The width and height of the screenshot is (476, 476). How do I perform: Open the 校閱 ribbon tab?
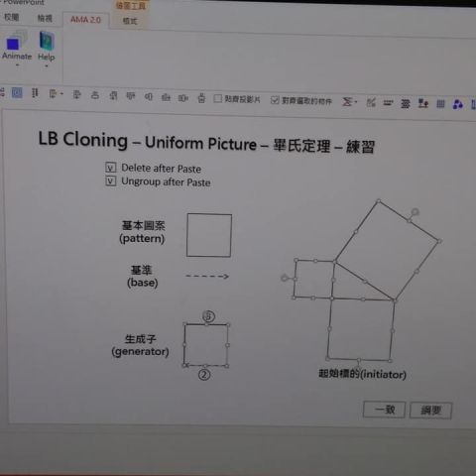click(x=11, y=17)
